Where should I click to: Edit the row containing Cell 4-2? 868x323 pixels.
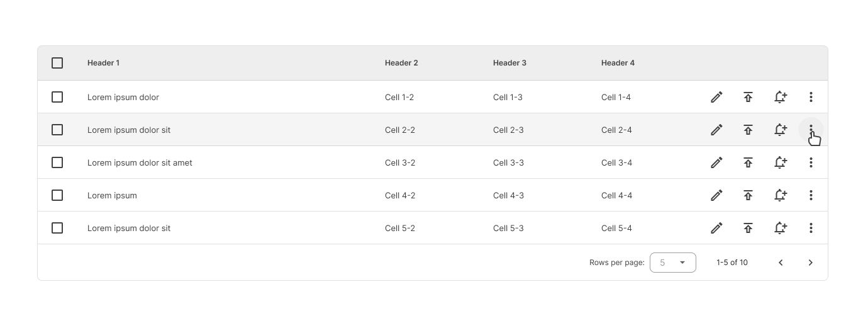tap(716, 195)
